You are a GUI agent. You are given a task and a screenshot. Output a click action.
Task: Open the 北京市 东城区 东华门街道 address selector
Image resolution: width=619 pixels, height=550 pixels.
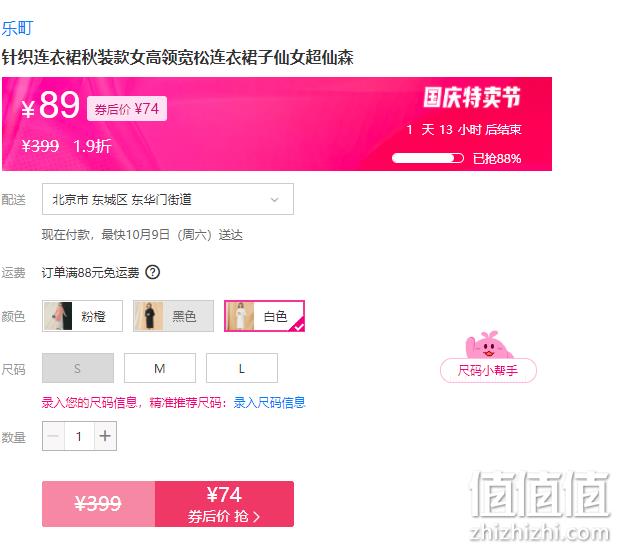(168, 199)
